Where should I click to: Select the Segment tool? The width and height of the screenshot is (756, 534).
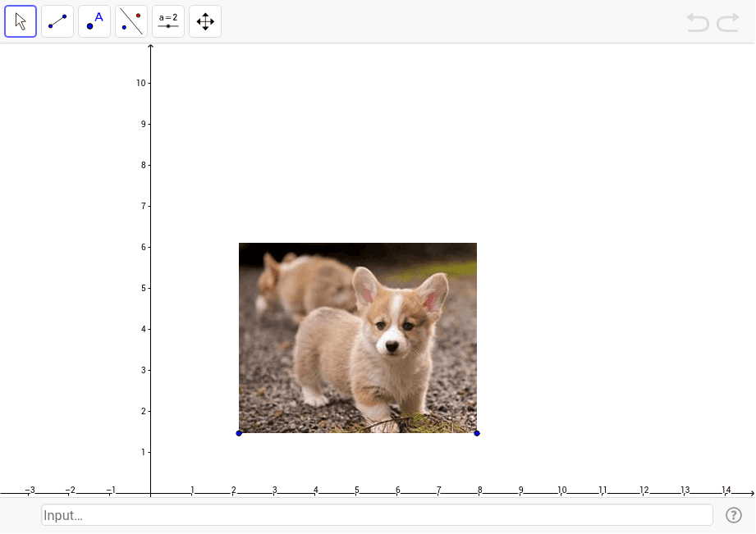(x=57, y=21)
